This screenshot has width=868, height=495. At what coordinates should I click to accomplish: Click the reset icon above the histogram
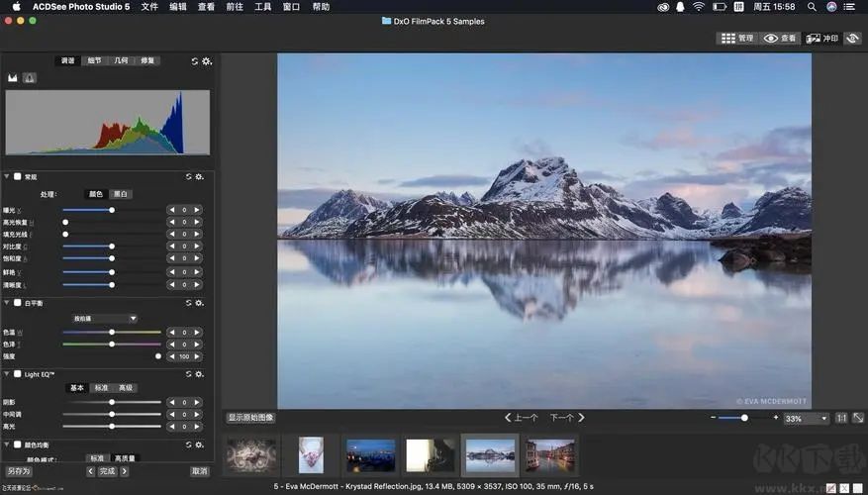tap(195, 61)
